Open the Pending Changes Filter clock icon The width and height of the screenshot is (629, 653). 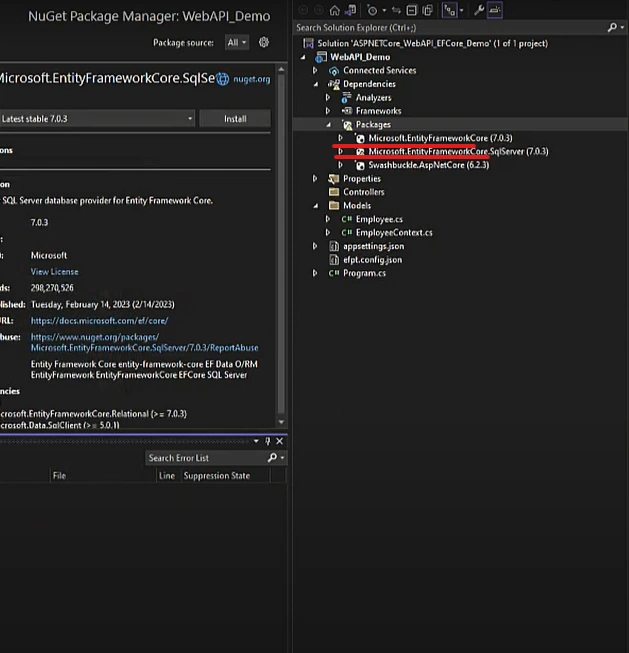[x=372, y=10]
